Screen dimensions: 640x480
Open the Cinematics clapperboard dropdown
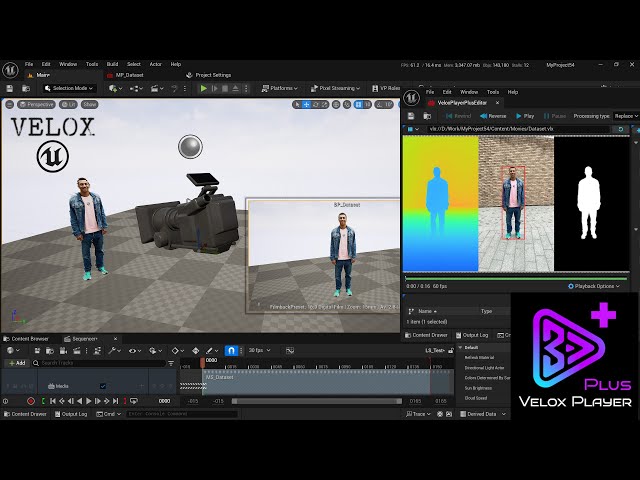[157, 88]
